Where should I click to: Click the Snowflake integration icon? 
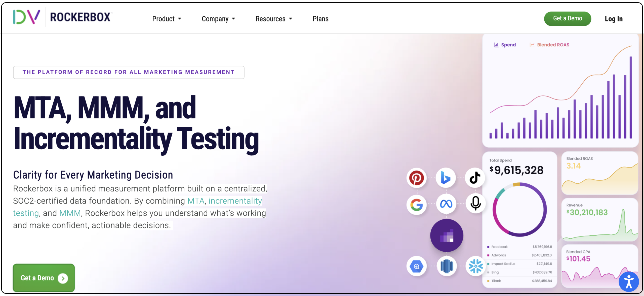(475, 266)
